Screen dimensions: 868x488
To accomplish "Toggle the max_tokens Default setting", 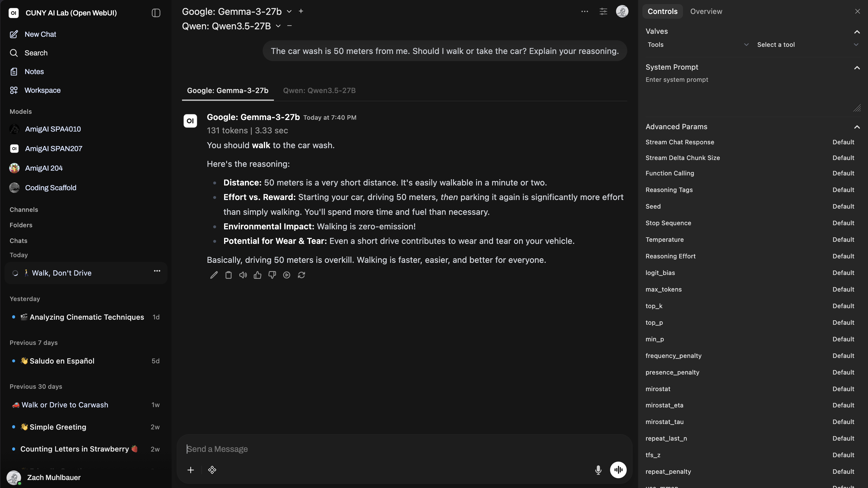I will tap(843, 289).
